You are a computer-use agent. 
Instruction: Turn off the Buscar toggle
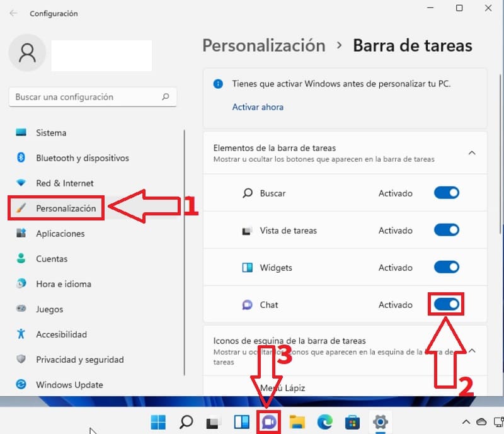tap(446, 193)
